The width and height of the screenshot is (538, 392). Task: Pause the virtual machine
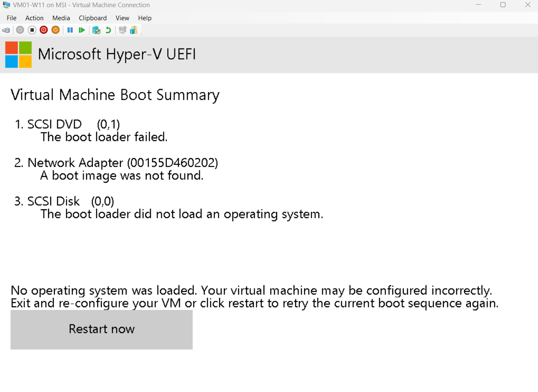pyautogui.click(x=70, y=30)
